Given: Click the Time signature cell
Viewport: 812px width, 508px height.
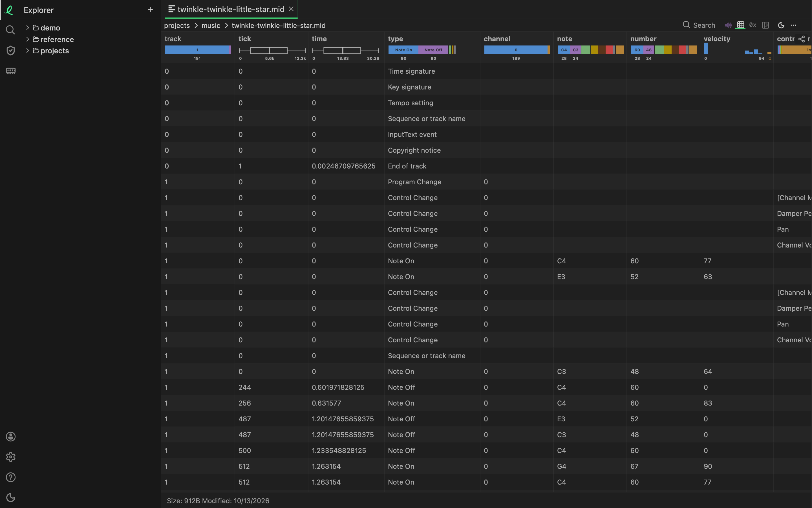Looking at the screenshot, I should click(x=432, y=71).
